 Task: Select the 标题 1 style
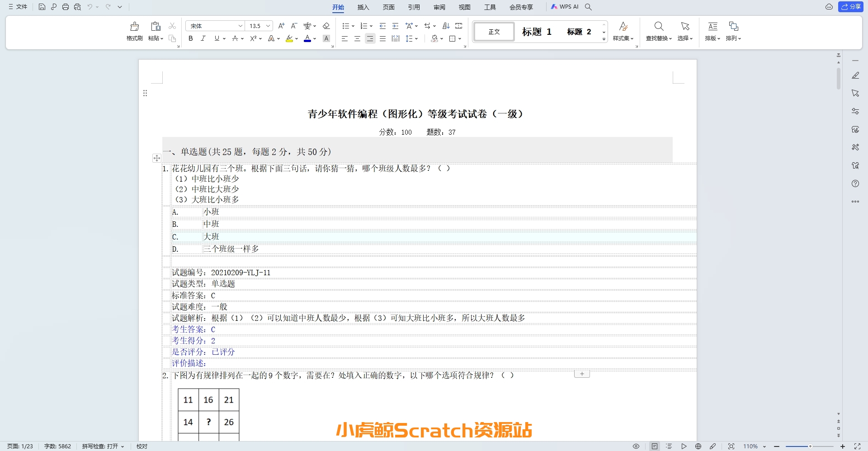point(537,32)
